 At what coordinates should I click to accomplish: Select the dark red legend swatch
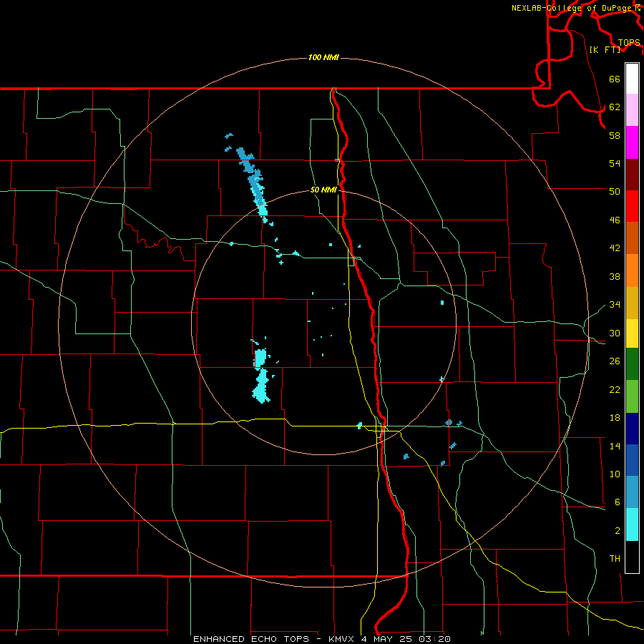(632, 174)
